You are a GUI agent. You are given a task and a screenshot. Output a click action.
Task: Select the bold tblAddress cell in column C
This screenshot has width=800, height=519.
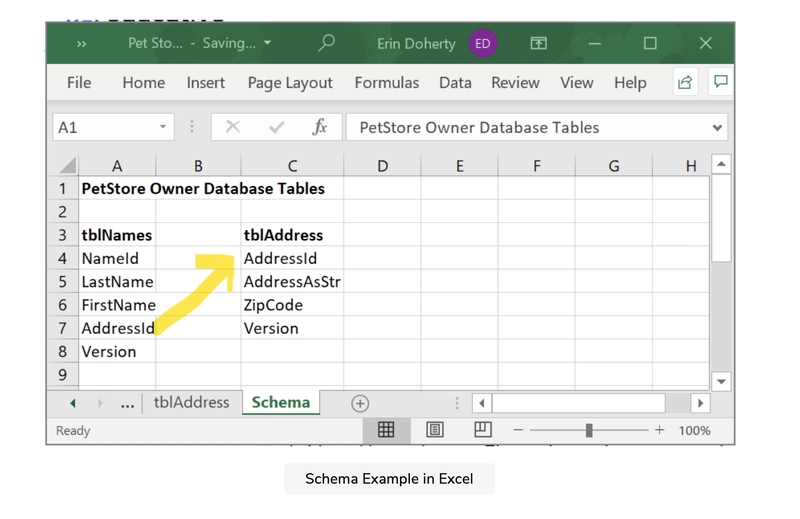coord(292,235)
